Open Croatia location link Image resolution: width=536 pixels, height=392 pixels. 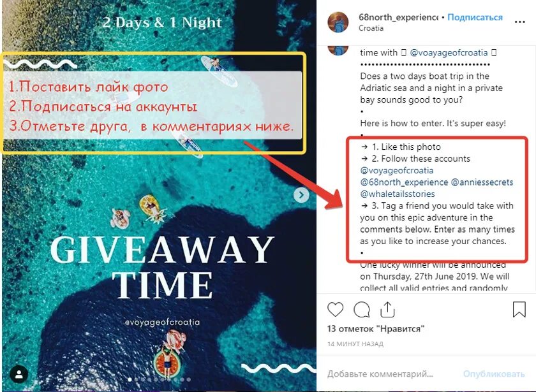point(371,28)
